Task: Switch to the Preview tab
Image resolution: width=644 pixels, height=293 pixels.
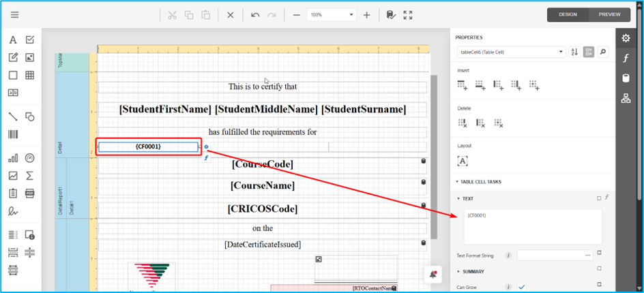Action: [609, 14]
